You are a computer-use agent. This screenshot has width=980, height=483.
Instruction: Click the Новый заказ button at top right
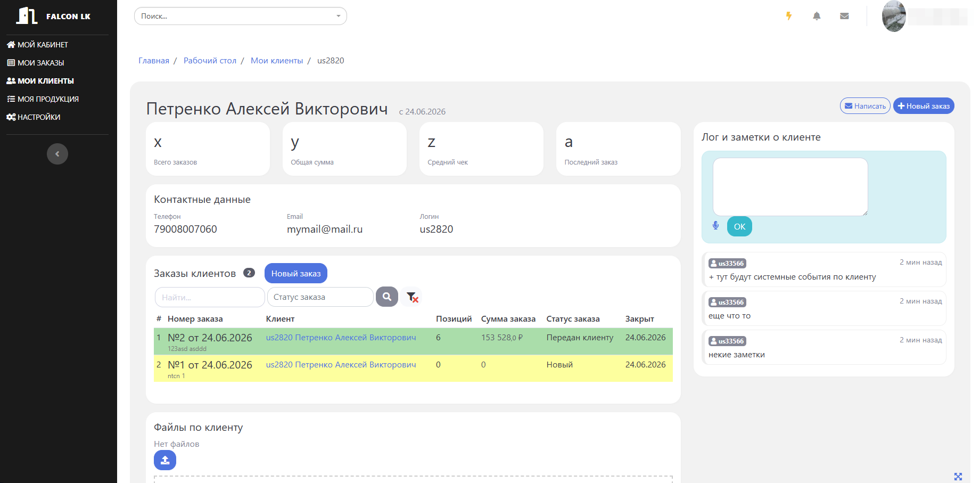click(x=924, y=106)
